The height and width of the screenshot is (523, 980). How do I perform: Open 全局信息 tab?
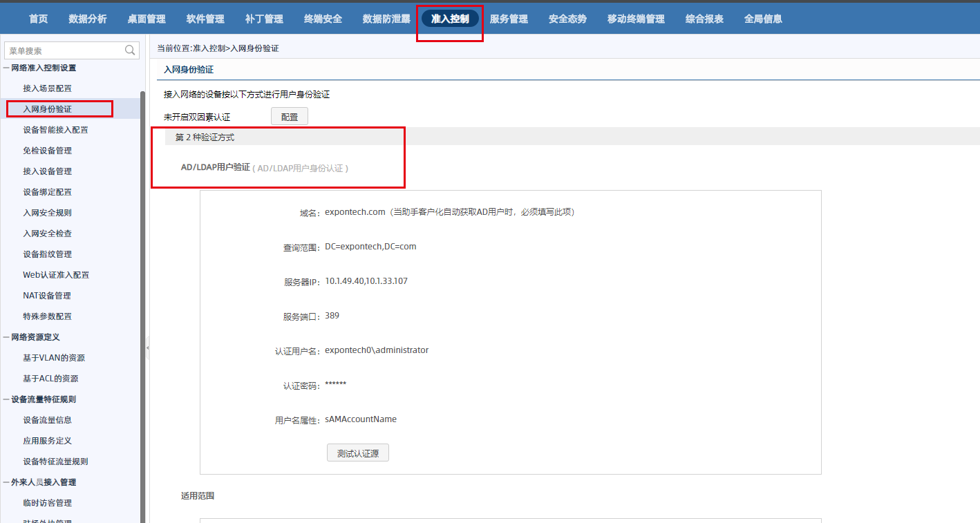763,19
